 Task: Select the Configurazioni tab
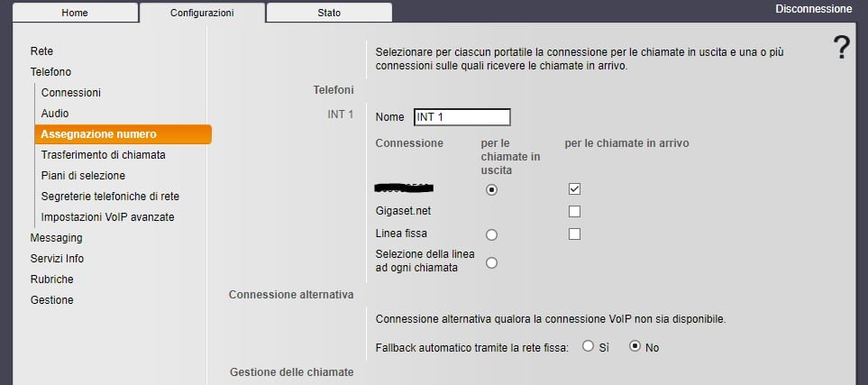point(202,13)
